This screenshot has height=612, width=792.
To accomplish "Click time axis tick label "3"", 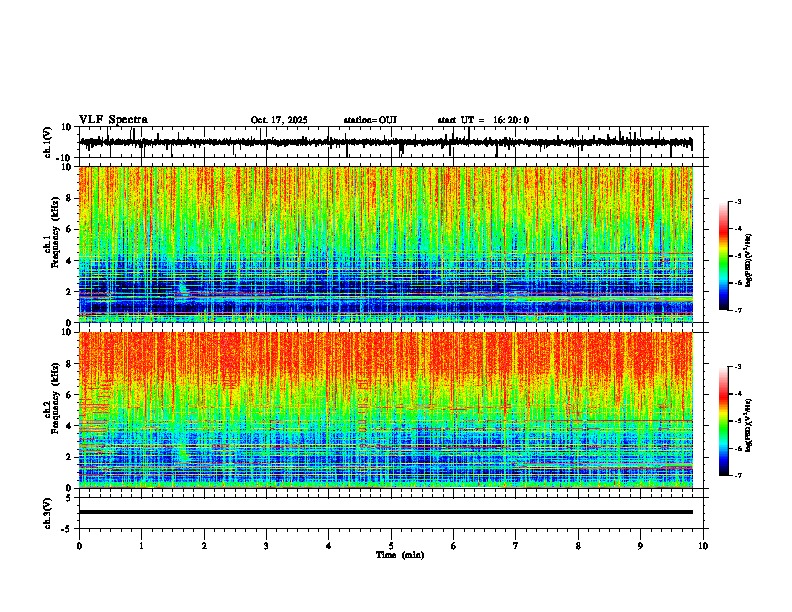I will coord(267,546).
